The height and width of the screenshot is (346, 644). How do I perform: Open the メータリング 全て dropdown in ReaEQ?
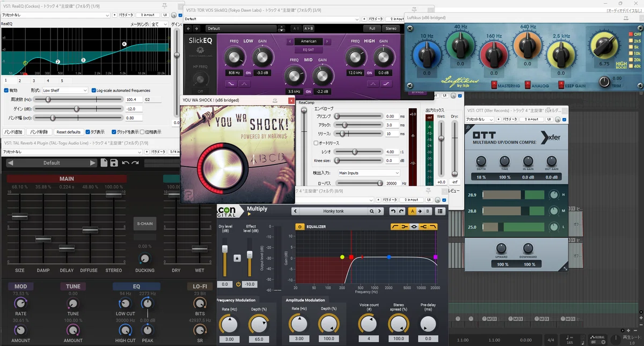(x=160, y=24)
